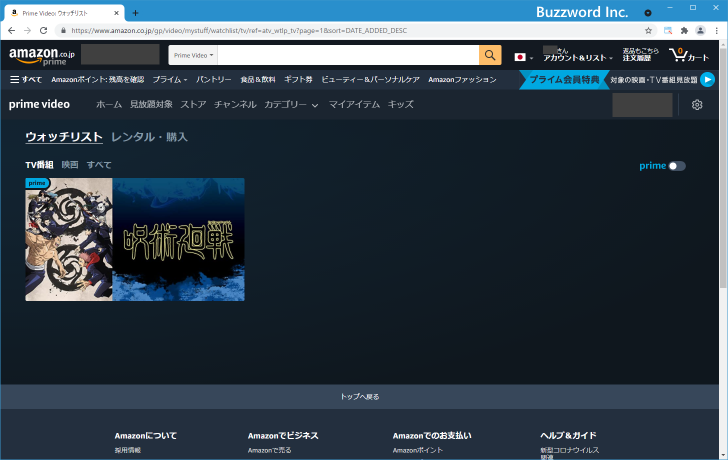The image size is (728, 460).
Task: Open 新型コロナウイルス footer link
Action: point(570,453)
